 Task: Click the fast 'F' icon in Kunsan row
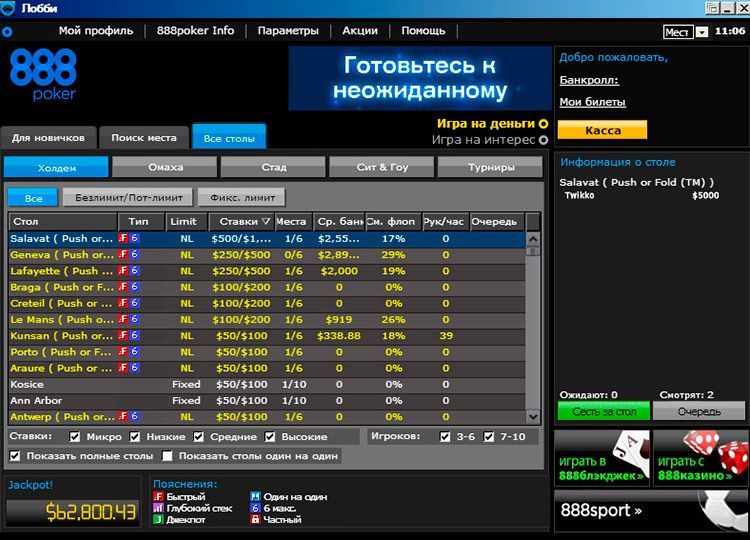(123, 335)
